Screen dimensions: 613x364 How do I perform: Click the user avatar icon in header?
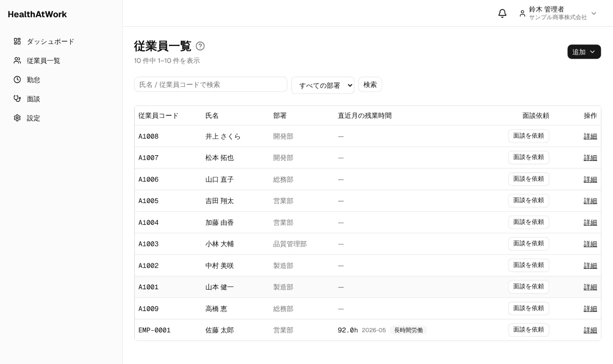coord(522,13)
